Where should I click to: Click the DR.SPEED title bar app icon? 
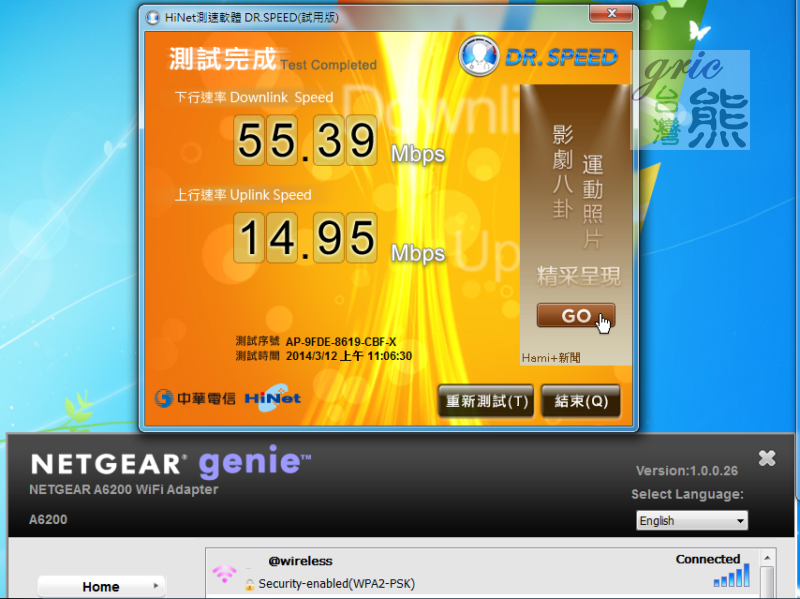point(152,18)
